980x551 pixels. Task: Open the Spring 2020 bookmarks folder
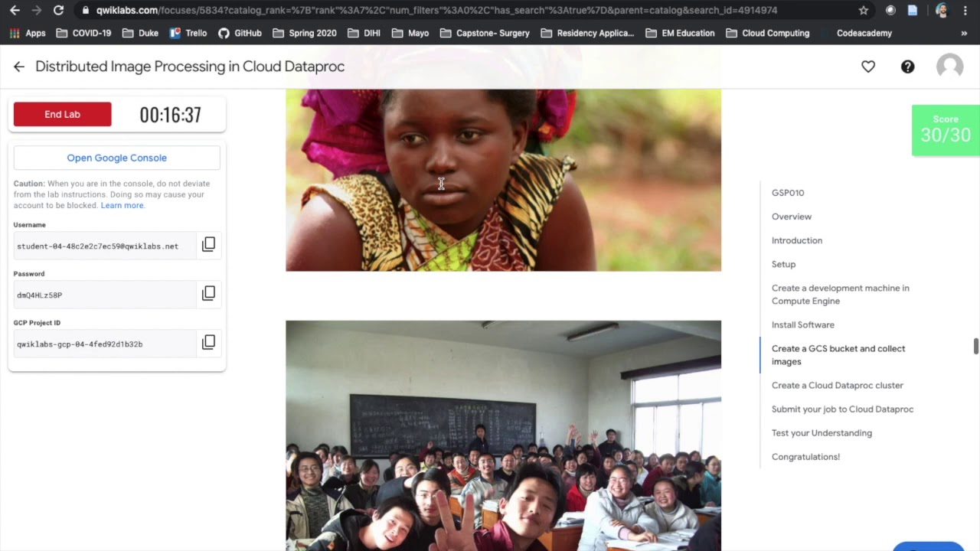(305, 34)
